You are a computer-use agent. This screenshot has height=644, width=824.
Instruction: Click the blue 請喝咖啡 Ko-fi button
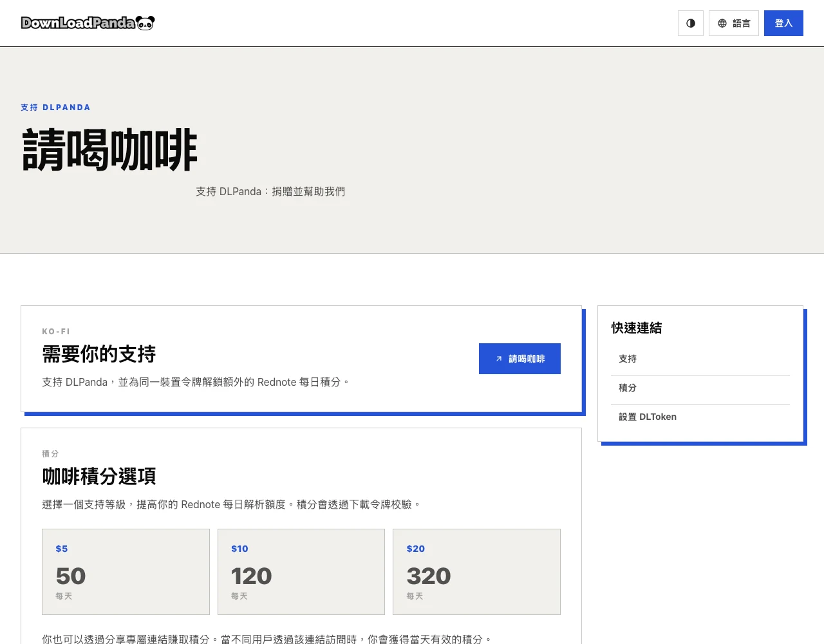click(x=520, y=359)
